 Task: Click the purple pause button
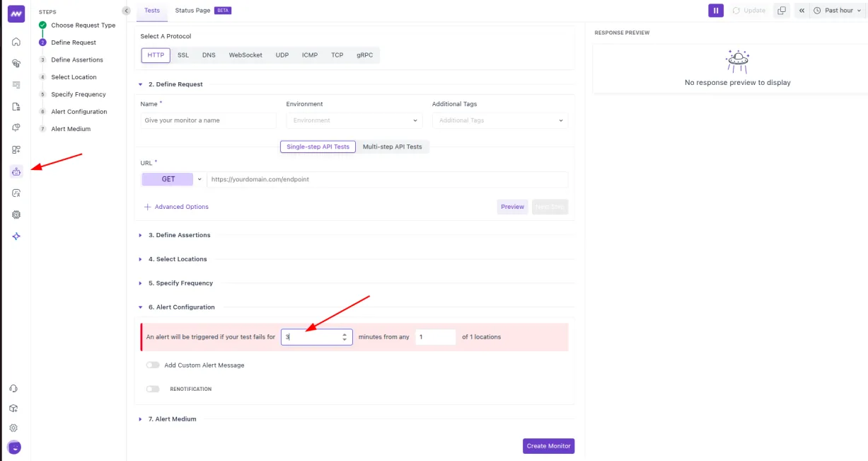(716, 11)
